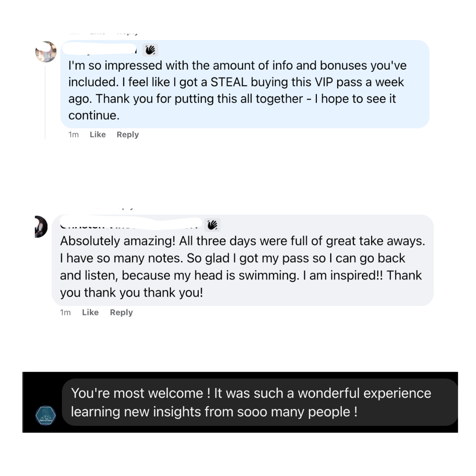Open the hexagon logo avatar of the replying page
Image resolution: width=476 pixels, height=476 pixels.
point(45,415)
